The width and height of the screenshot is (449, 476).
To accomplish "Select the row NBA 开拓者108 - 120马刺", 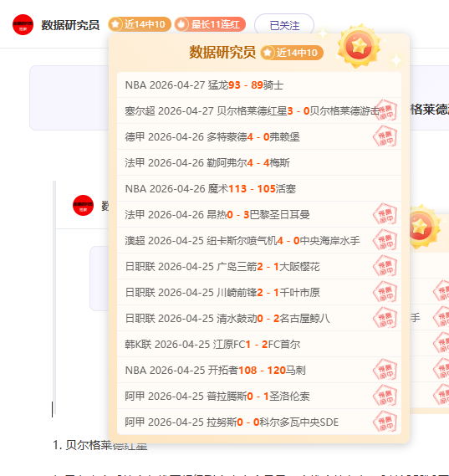I will [x=259, y=371].
